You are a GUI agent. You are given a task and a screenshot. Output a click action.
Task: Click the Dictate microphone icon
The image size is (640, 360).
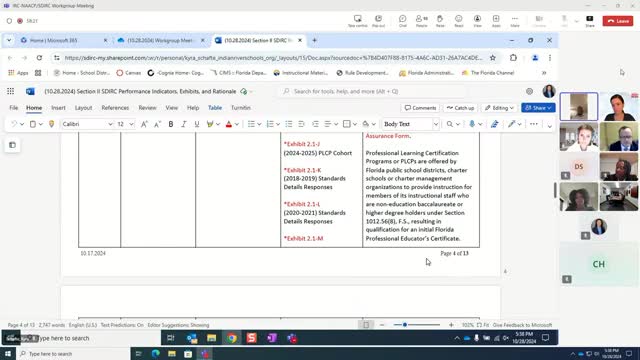click(x=472, y=124)
